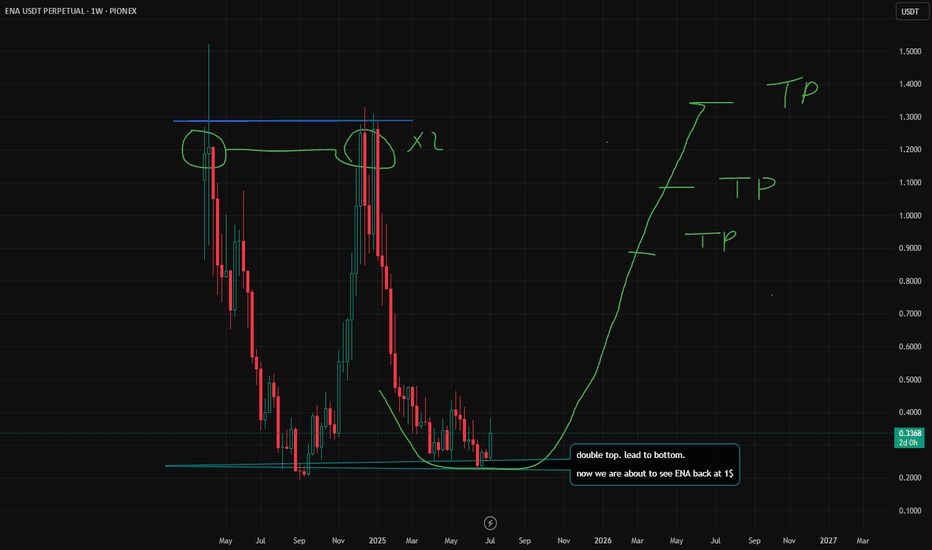Click the ENA USDT PERPETUAL chart title
The width and height of the screenshot is (932, 550).
click(71, 11)
